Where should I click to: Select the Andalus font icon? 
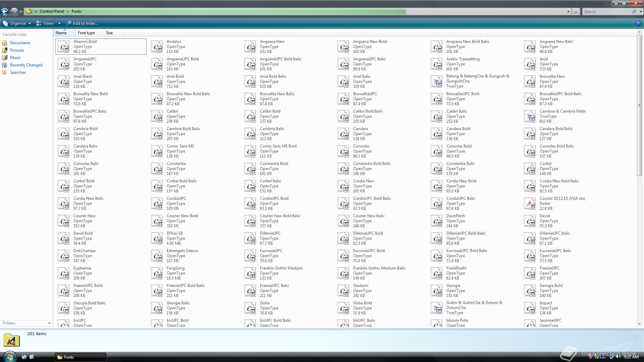(x=157, y=47)
